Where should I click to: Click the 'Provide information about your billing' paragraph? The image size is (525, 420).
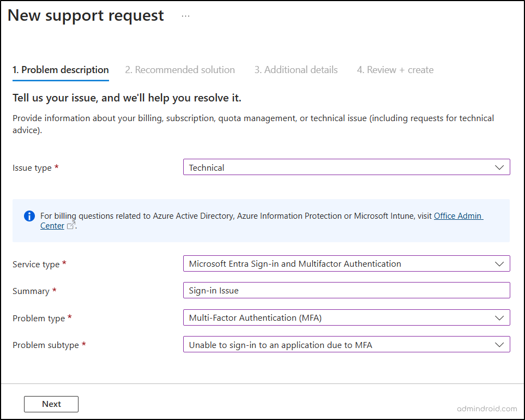[253, 124]
